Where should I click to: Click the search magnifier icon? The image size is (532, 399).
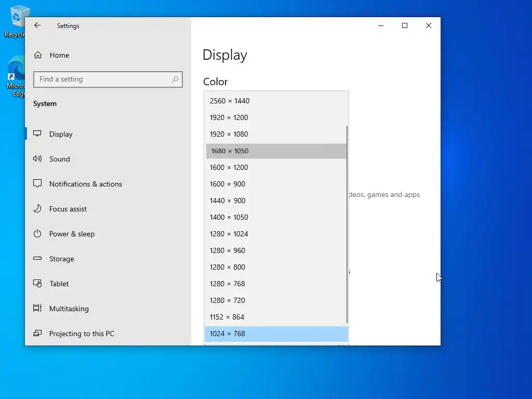(x=175, y=79)
